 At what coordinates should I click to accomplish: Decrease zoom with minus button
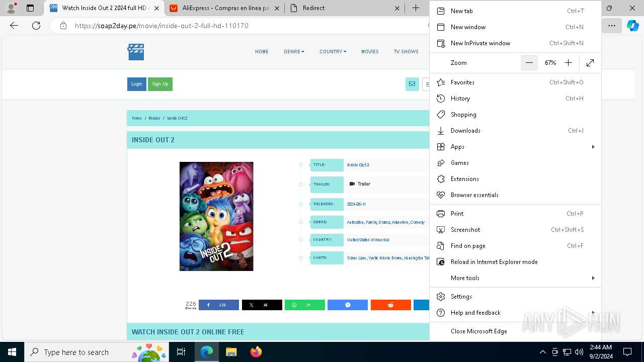(x=529, y=63)
